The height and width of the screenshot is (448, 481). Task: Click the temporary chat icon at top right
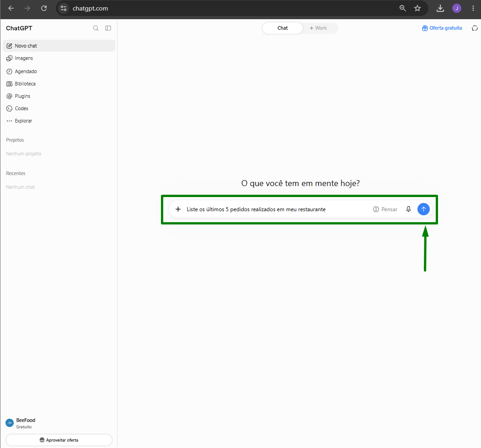(x=475, y=28)
